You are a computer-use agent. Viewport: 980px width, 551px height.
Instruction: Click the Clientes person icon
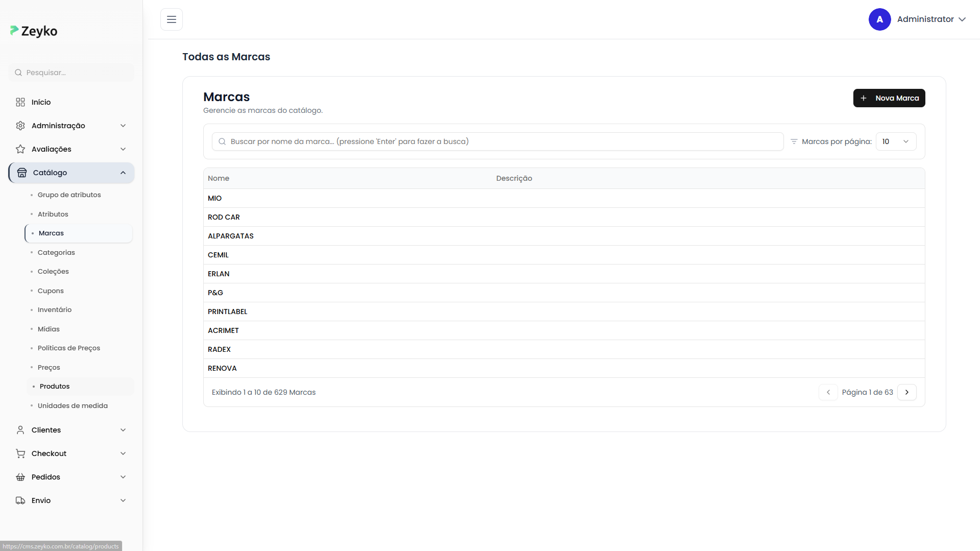pos(20,430)
